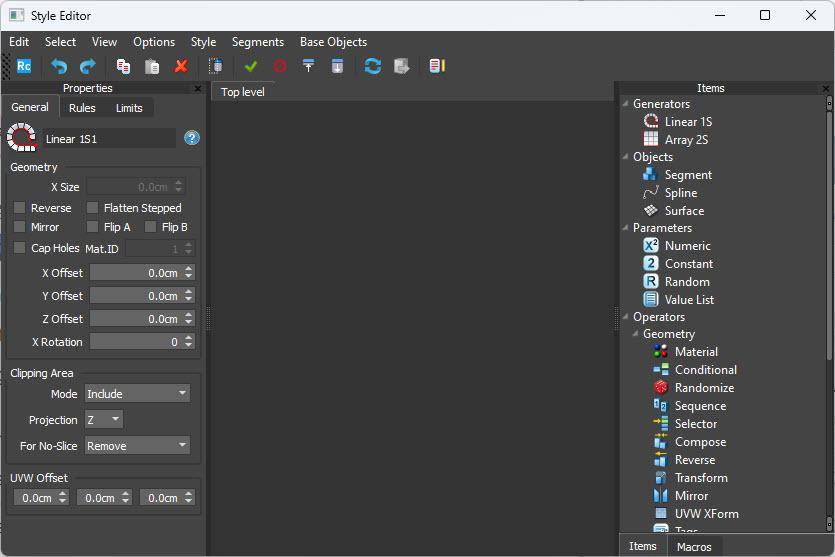
Task: Check the Cap Holes option
Action: [x=20, y=248]
